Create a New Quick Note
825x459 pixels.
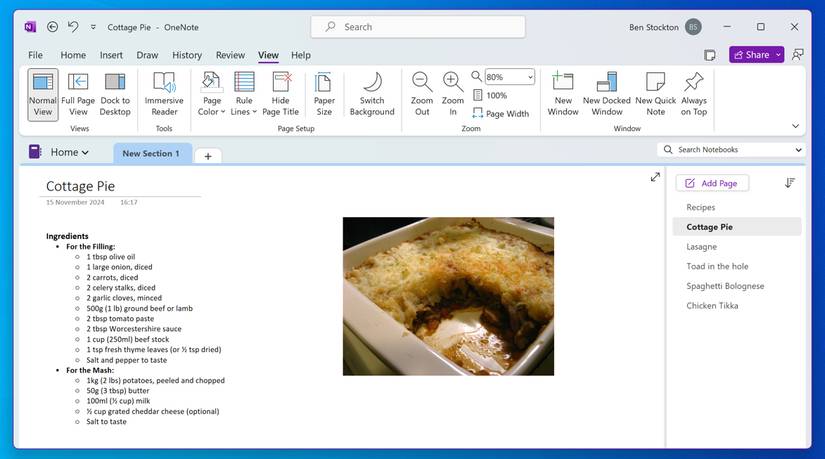pos(656,95)
